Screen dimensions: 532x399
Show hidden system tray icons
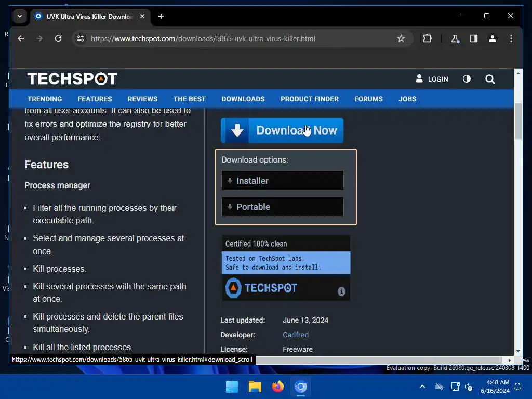[422, 387]
